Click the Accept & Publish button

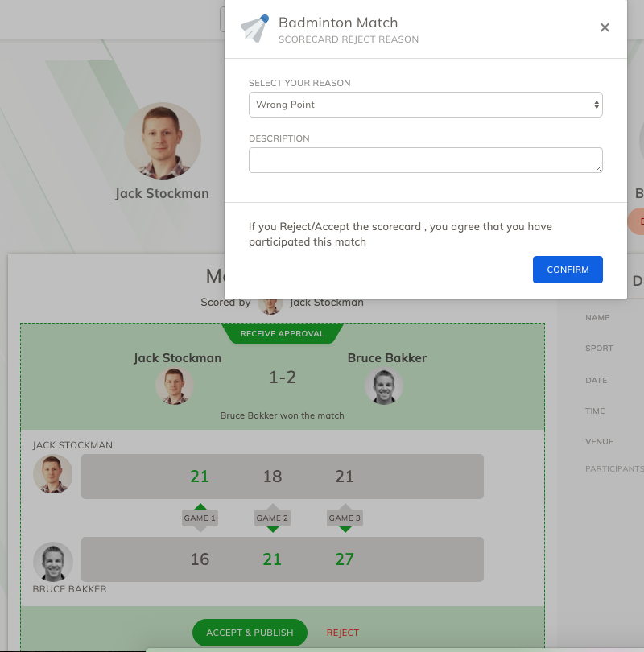[250, 633]
